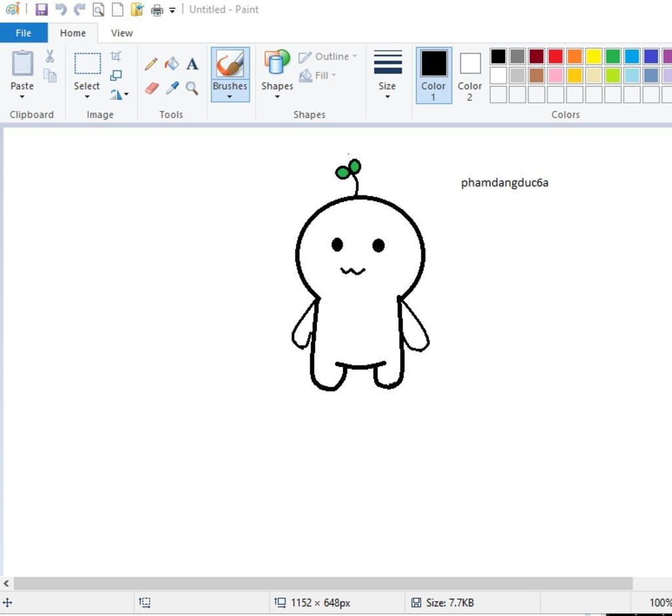Viewport: 672px width, 616px height.
Task: Pick the lime color swatch
Action: point(612,75)
